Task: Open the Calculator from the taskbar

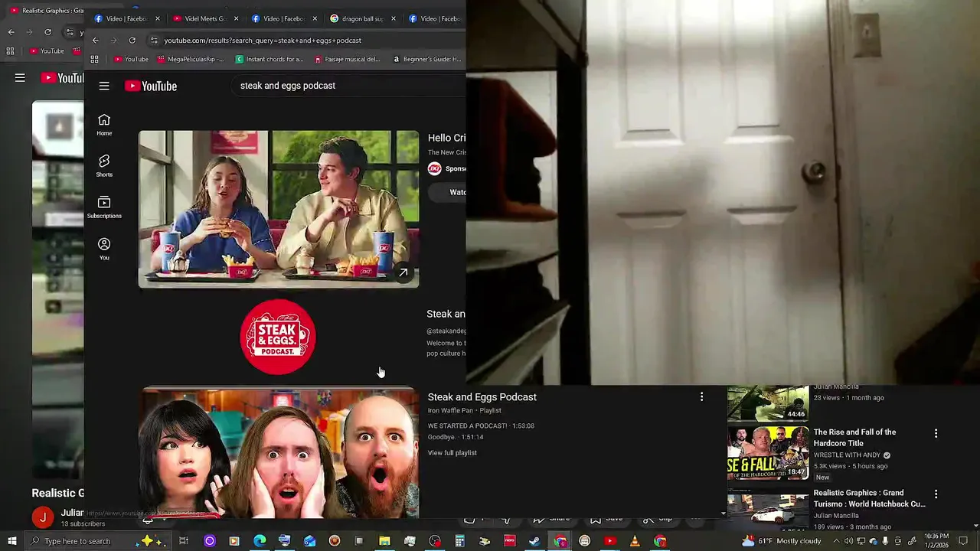Action: tap(459, 541)
